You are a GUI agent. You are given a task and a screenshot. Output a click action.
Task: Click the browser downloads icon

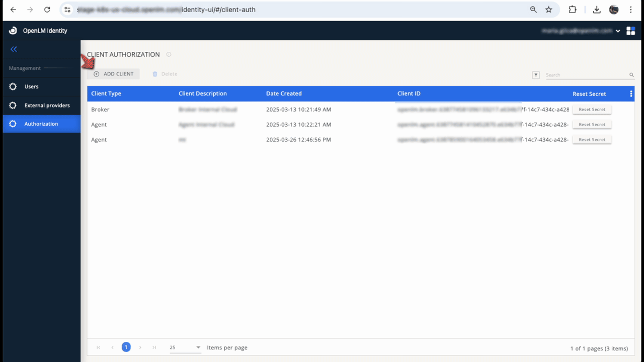click(597, 9)
